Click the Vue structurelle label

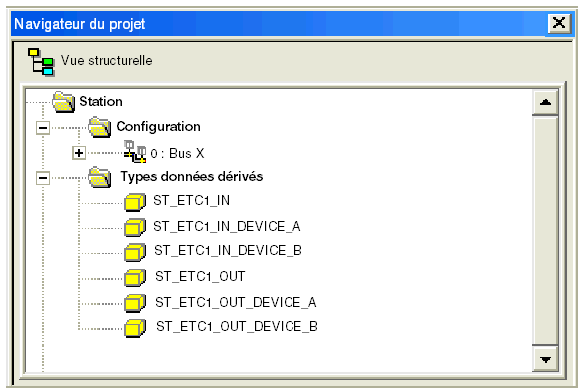(x=107, y=61)
